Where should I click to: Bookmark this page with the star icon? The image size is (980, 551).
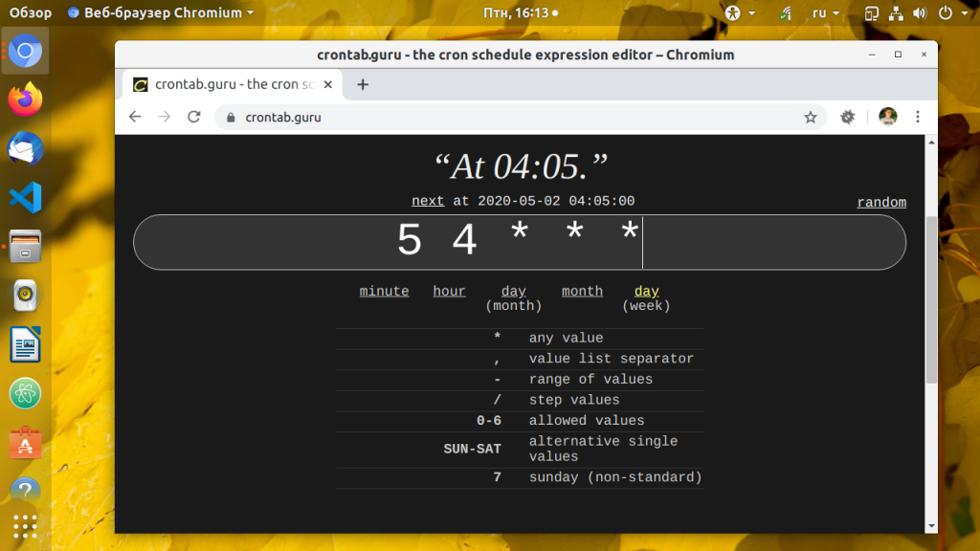point(811,118)
